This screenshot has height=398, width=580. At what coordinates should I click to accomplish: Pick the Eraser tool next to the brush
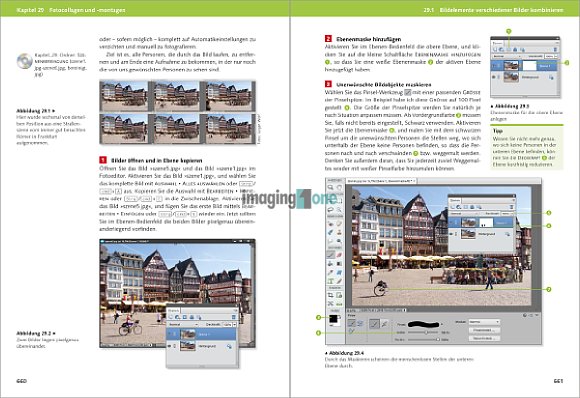[x=339, y=254]
